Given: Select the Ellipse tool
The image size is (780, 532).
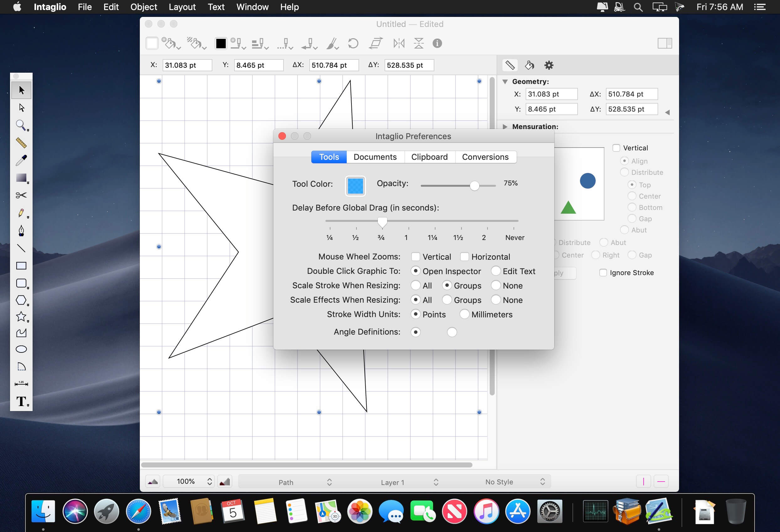Looking at the screenshot, I should [22, 349].
